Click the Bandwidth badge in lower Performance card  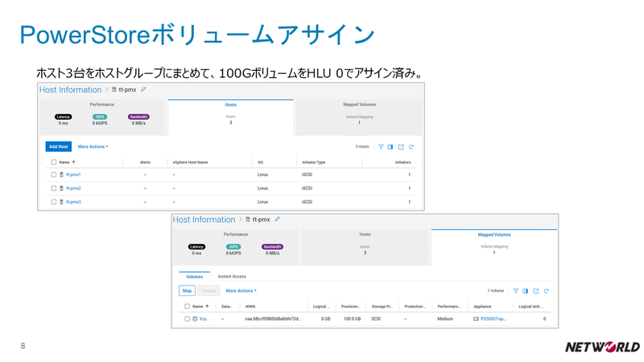click(272, 247)
